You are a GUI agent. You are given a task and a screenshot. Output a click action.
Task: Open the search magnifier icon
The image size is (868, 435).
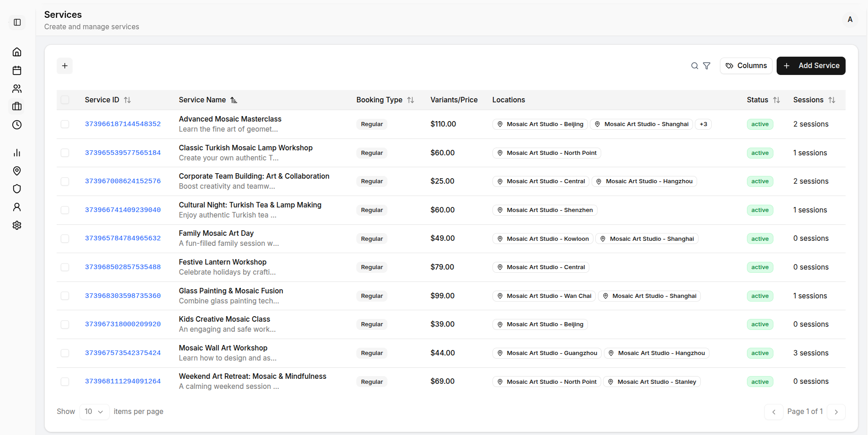coord(694,66)
